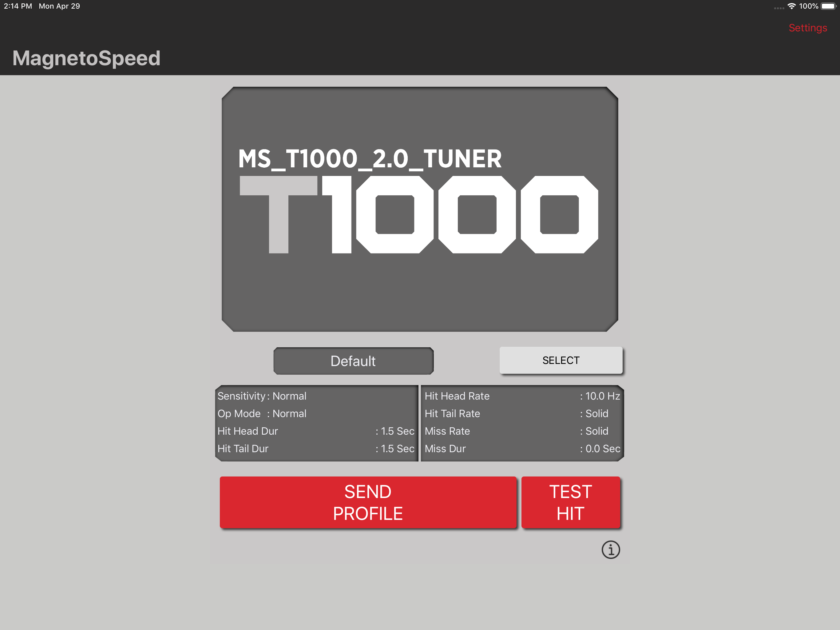Tap the info circle icon
The height and width of the screenshot is (630, 840).
point(610,550)
